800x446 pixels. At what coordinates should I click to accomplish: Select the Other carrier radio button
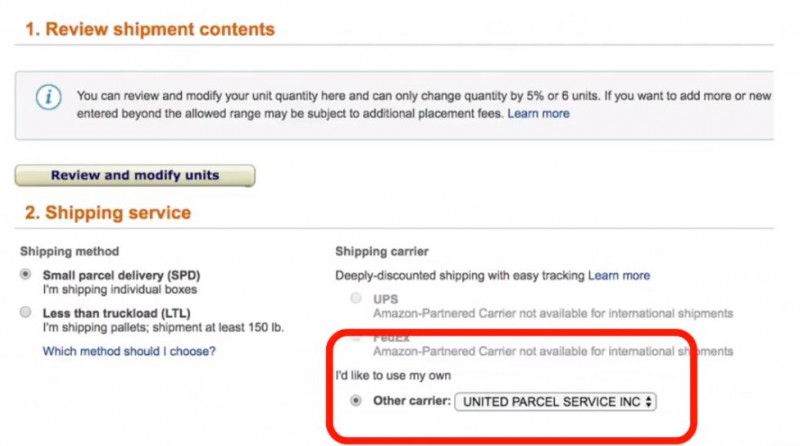pos(356,401)
